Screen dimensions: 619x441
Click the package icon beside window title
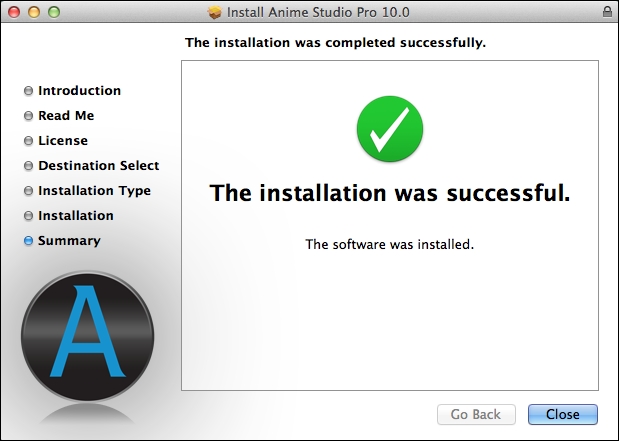tap(215, 12)
